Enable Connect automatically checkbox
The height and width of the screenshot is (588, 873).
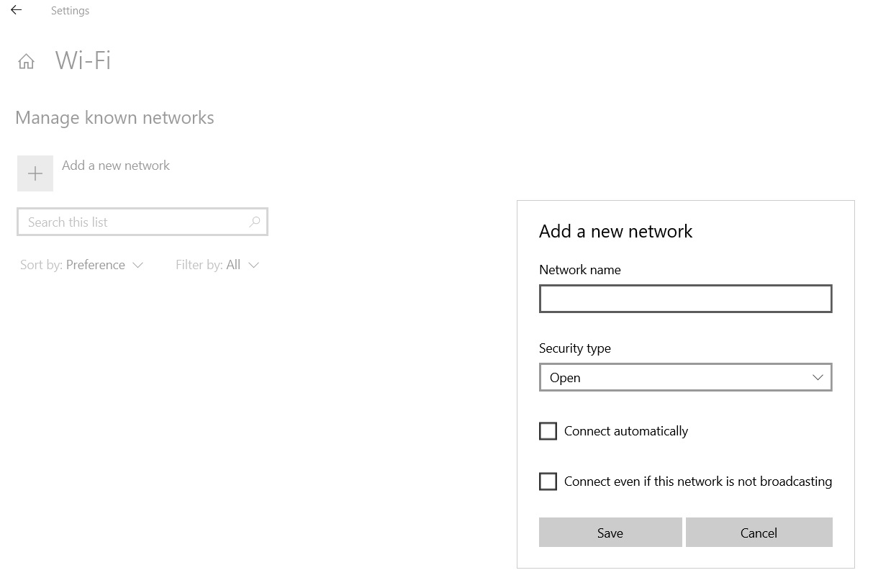(x=548, y=431)
